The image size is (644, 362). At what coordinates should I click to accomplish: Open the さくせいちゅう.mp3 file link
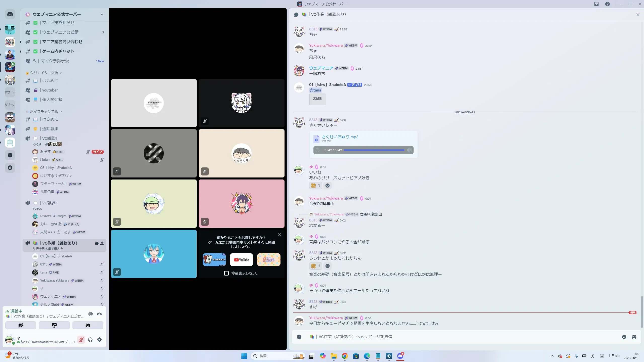[x=340, y=137]
